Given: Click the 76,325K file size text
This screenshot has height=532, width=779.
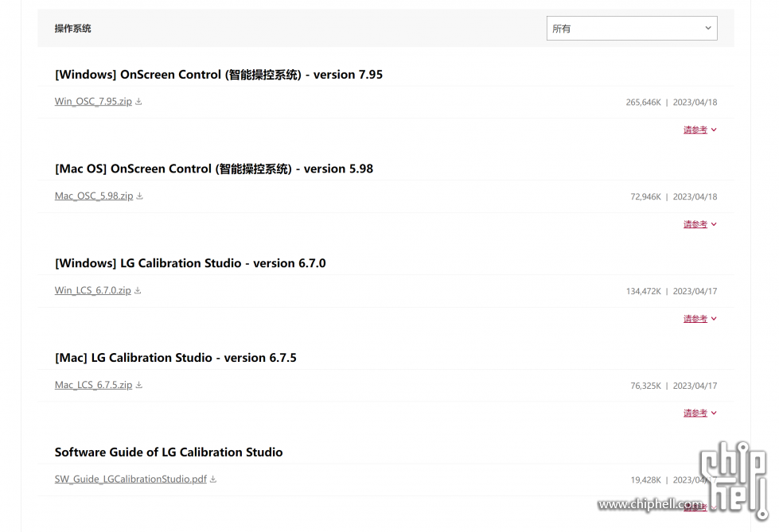Looking at the screenshot, I should tap(646, 386).
